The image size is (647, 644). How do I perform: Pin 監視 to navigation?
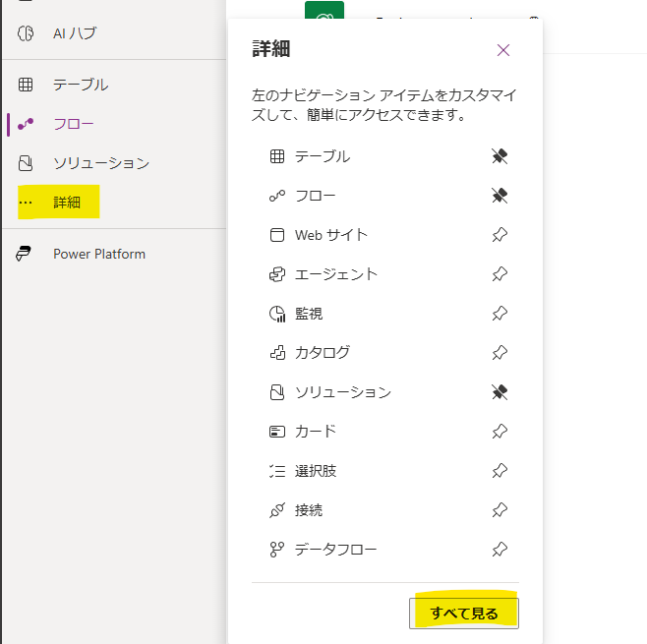click(x=500, y=314)
